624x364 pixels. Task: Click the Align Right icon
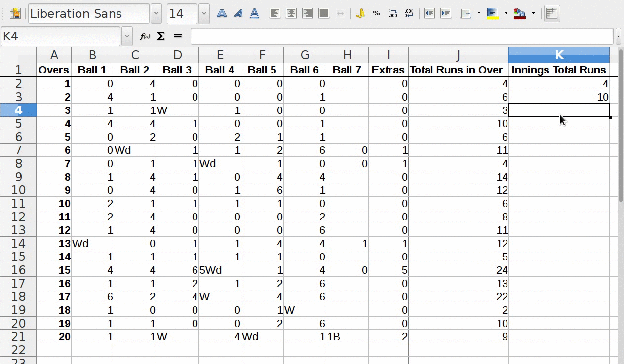tap(308, 14)
